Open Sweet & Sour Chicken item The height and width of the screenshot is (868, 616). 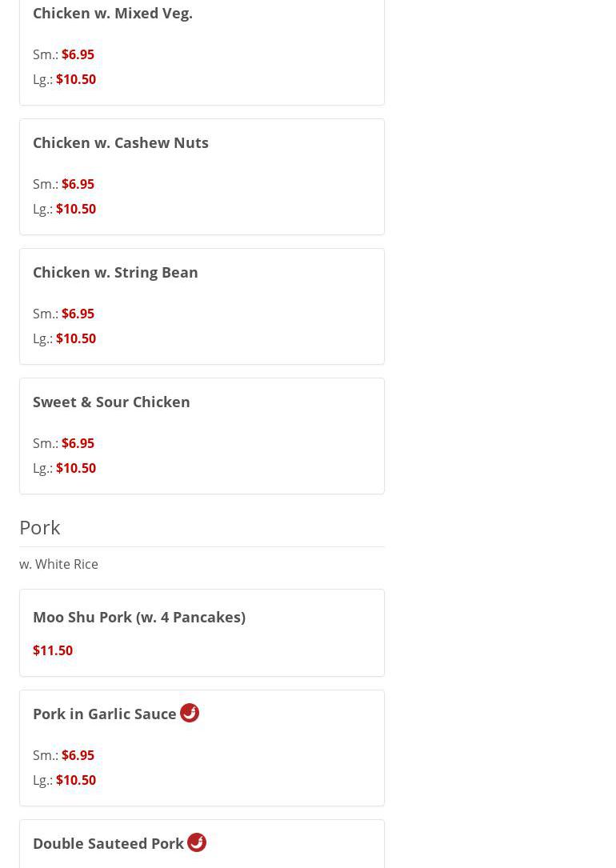[x=111, y=402]
